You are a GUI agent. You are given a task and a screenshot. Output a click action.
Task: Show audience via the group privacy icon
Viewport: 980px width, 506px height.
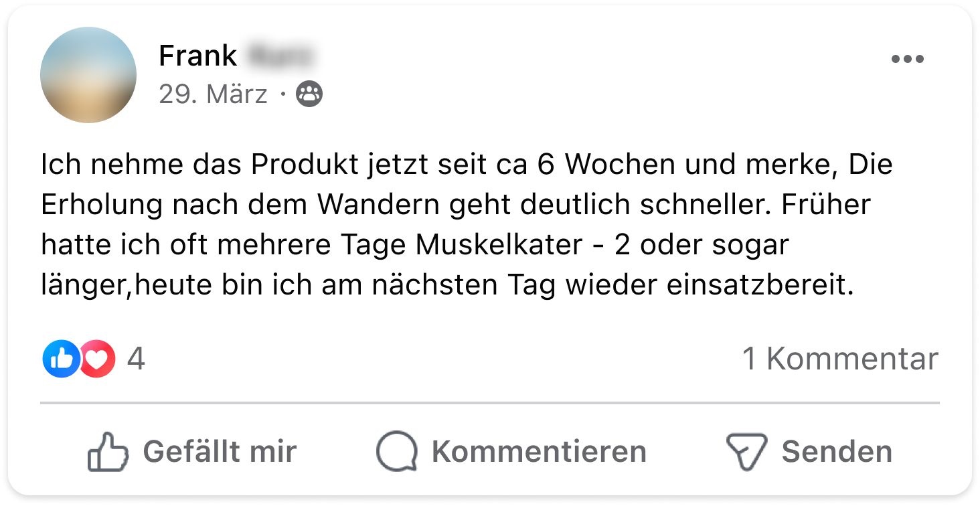309,94
